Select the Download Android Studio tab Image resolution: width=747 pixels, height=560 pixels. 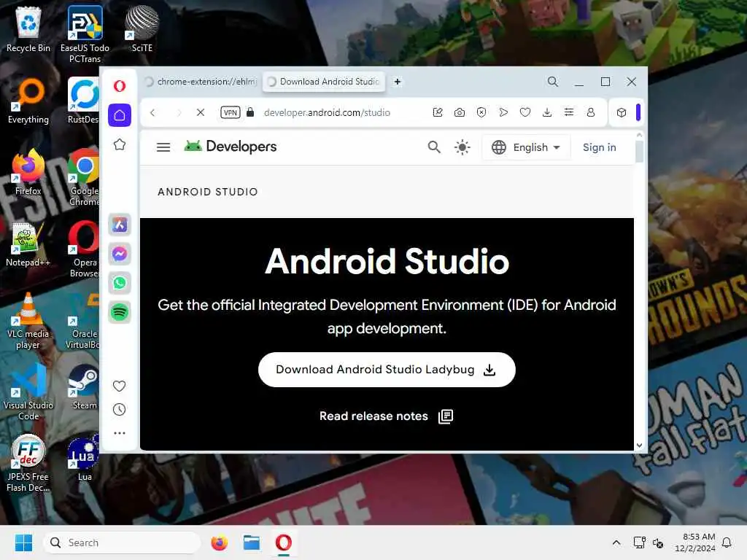click(324, 82)
